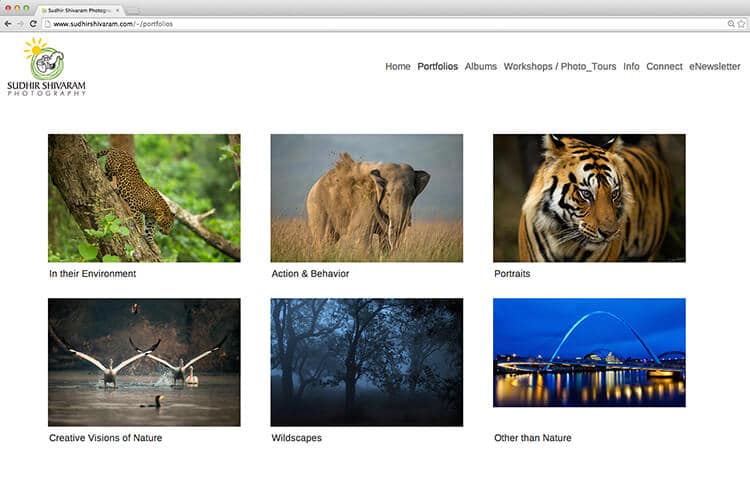This screenshot has height=486, width=750.
Task: Click the browser forward arrow
Action: [x=21, y=23]
